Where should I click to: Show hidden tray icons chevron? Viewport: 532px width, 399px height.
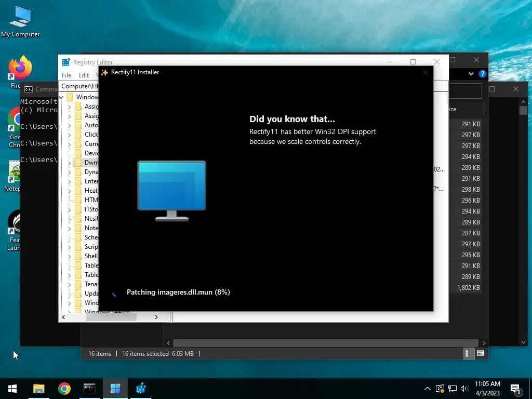[428, 389]
